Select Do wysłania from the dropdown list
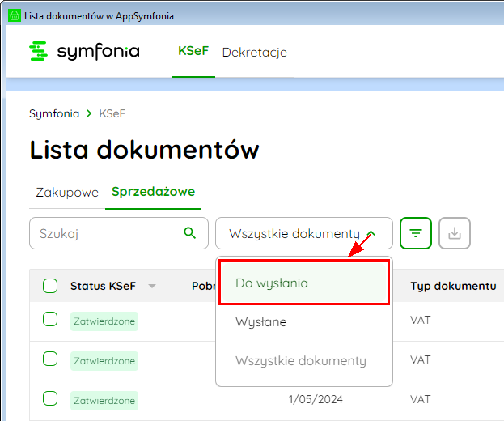The width and height of the screenshot is (504, 421). click(272, 283)
